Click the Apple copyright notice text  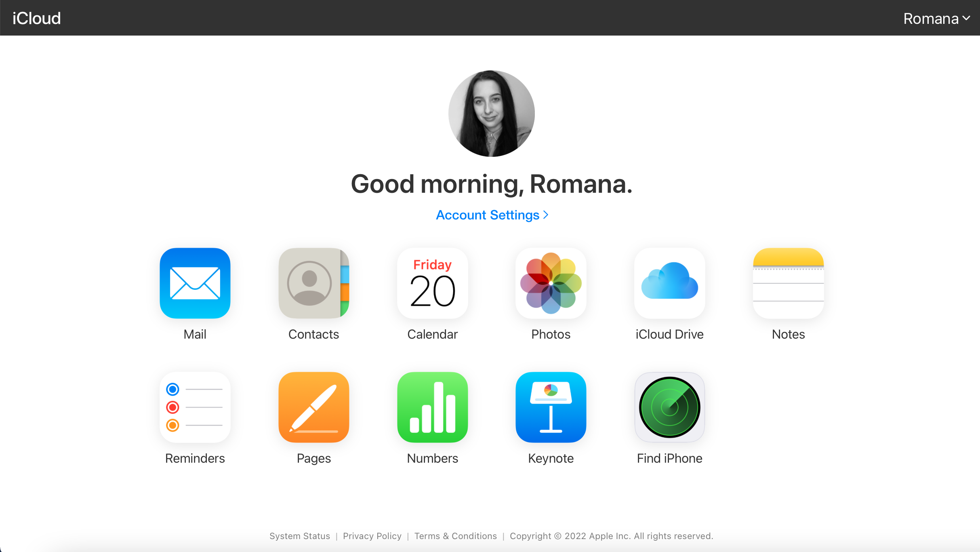[x=612, y=536]
